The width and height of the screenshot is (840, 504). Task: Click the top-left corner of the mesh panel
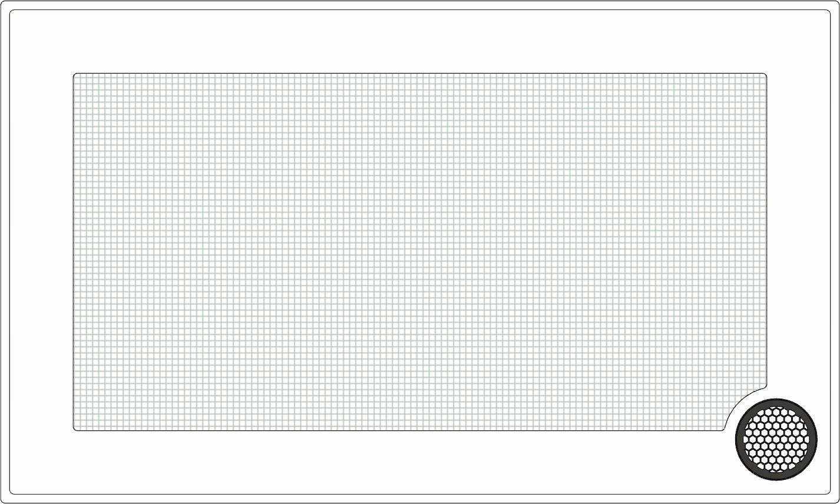[x=75, y=75]
